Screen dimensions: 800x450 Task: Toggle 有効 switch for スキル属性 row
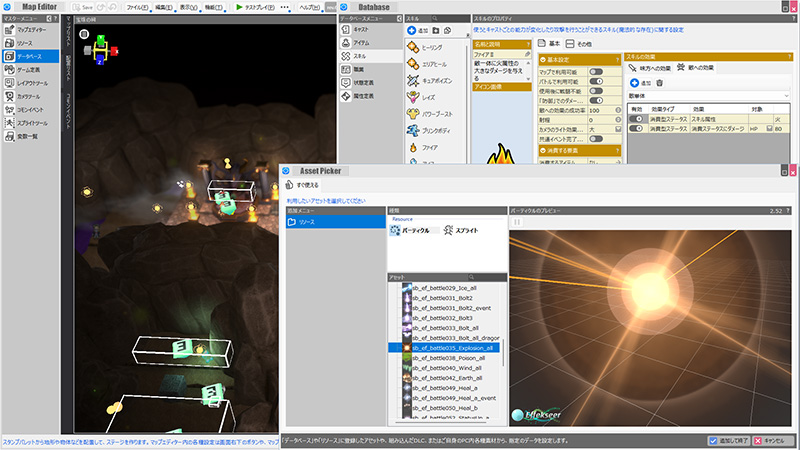point(635,118)
